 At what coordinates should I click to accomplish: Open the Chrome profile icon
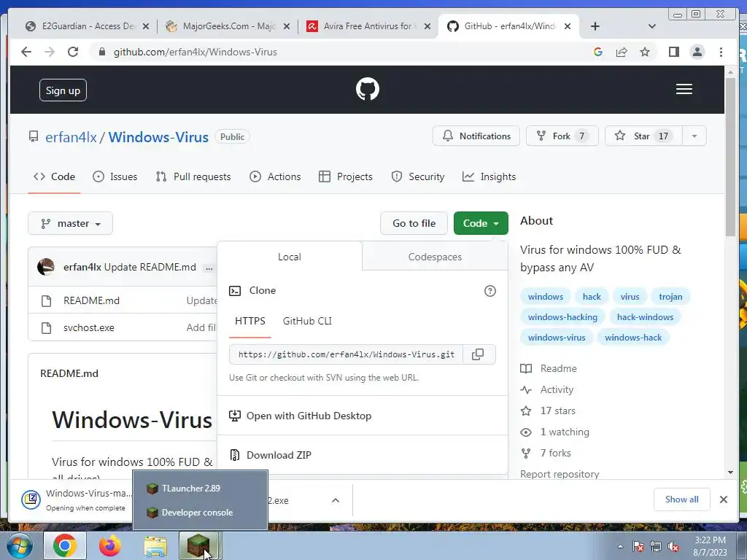[x=697, y=52]
